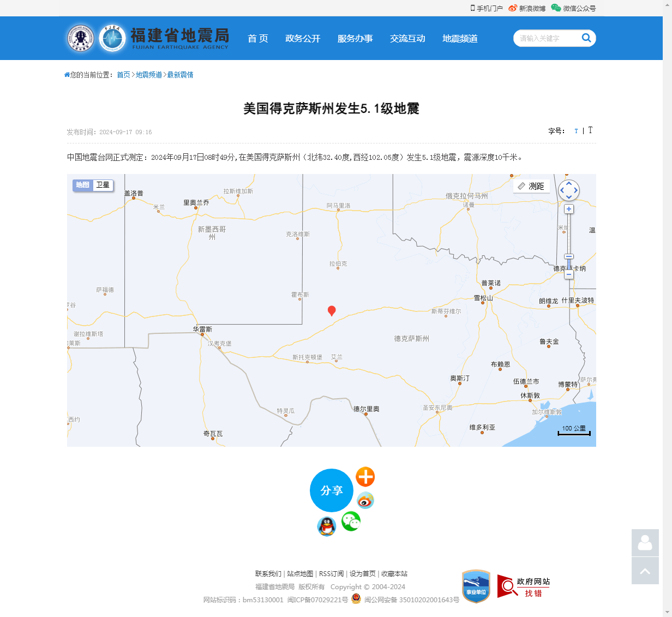Share via the QQ penguin icon
This screenshot has width=672, height=617.
point(327,526)
